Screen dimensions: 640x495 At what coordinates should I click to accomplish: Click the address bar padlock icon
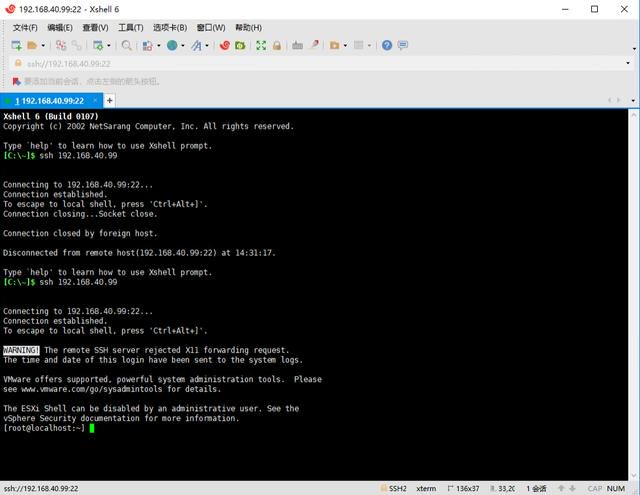(x=18, y=63)
